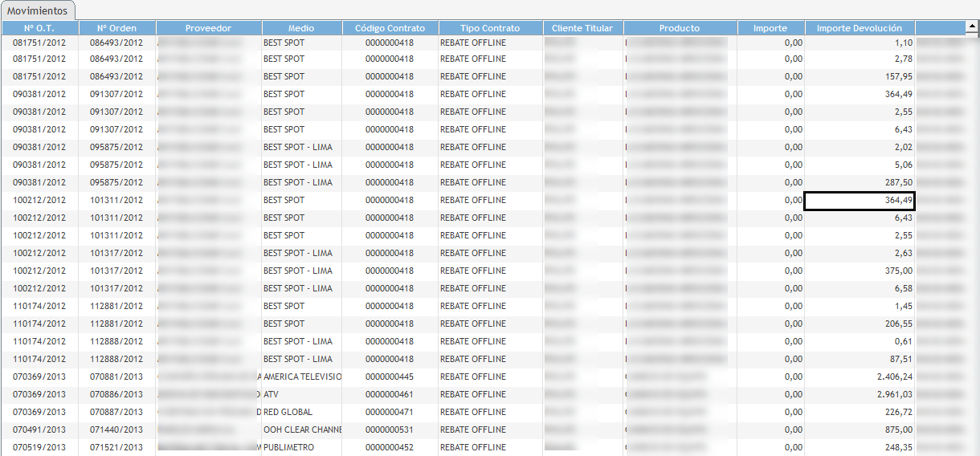Click contract code 0000000531 cell
The width and height of the screenshot is (980, 456).
click(390, 430)
